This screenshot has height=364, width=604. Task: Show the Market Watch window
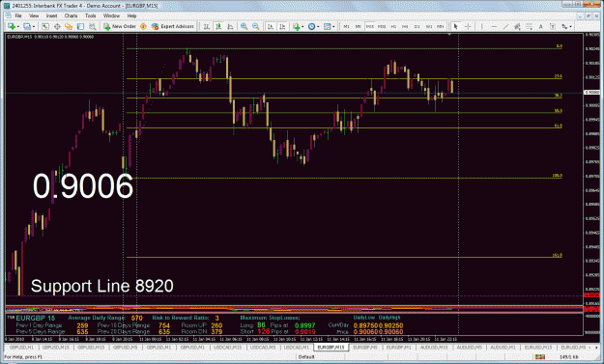coord(45,26)
